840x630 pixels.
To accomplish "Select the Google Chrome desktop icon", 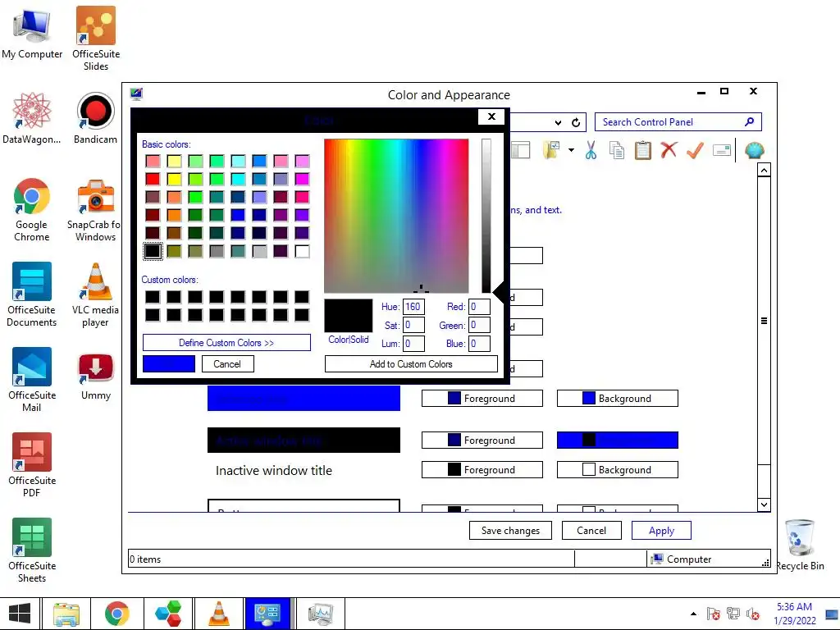I will pyautogui.click(x=32, y=210).
